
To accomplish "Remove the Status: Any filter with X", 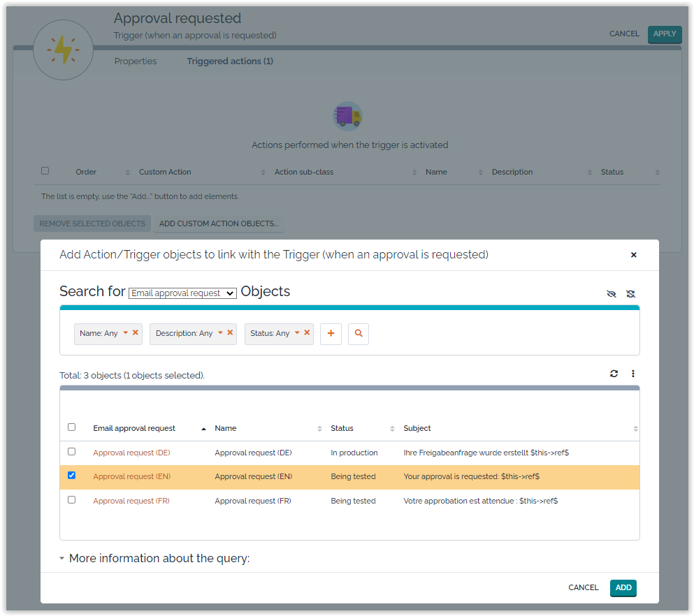I will (x=307, y=333).
